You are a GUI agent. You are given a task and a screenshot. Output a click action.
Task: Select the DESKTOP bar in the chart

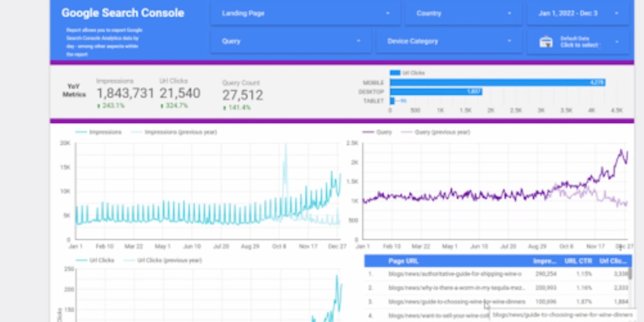(436, 92)
